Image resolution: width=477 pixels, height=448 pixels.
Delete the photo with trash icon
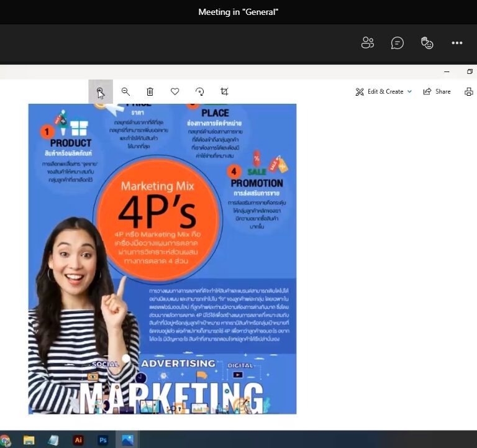click(x=150, y=91)
